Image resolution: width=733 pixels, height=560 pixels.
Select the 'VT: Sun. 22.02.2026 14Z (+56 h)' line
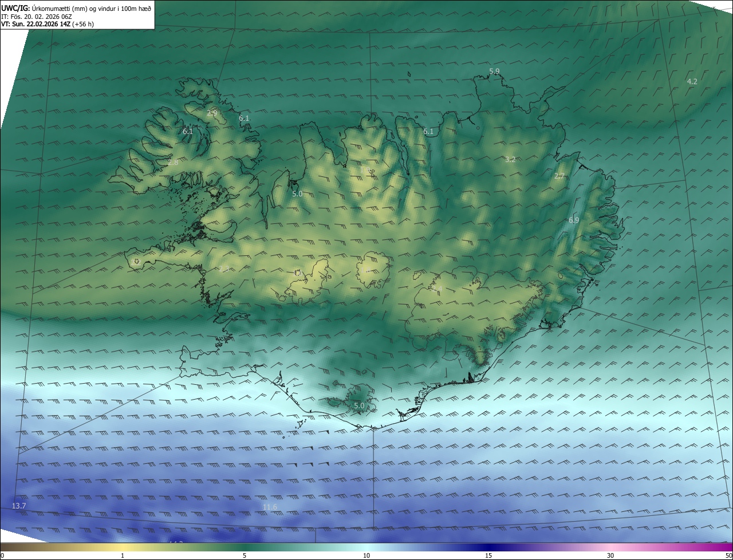coord(49,24)
